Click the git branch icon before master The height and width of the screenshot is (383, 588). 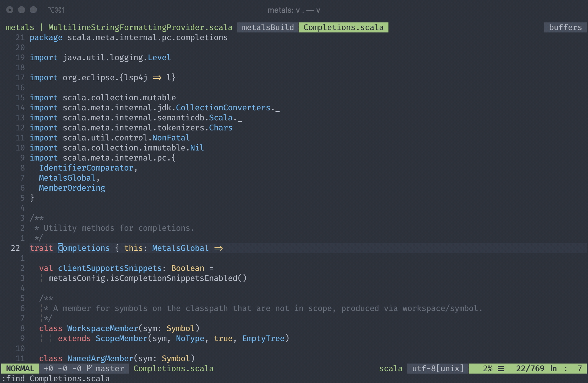click(x=89, y=368)
